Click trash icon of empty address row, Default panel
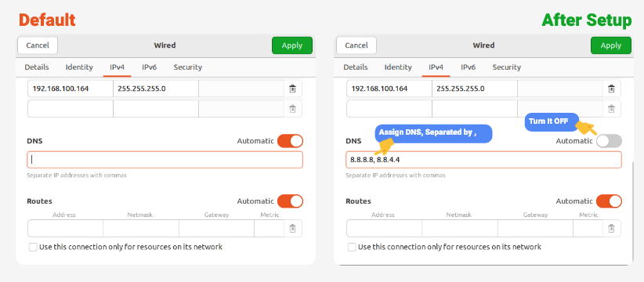Viewport: 644px width, 282px height. click(292, 109)
